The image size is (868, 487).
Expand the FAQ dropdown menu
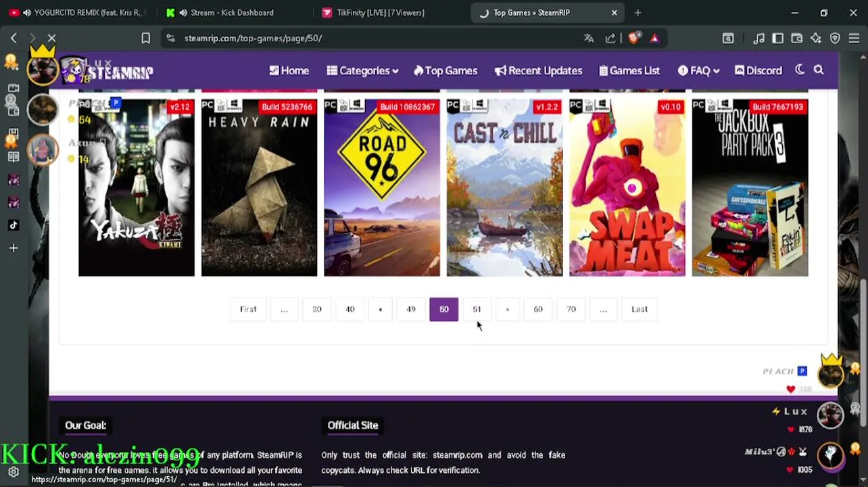(x=698, y=70)
